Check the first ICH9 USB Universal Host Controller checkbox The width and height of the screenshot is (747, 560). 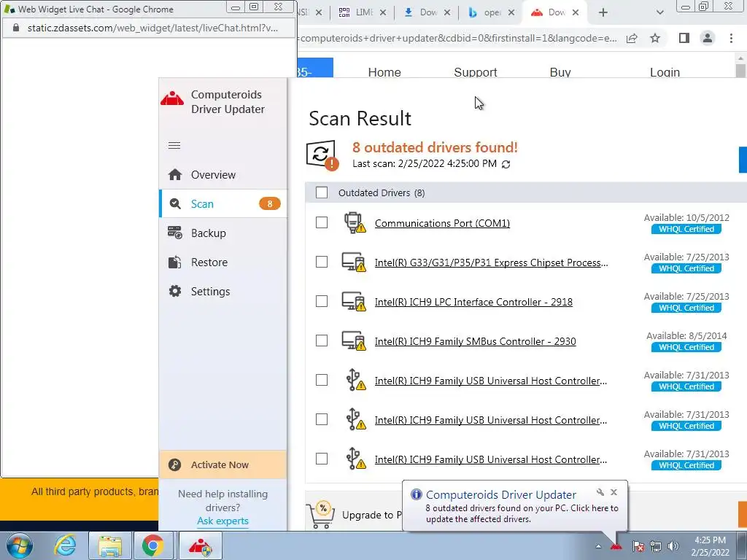point(322,380)
